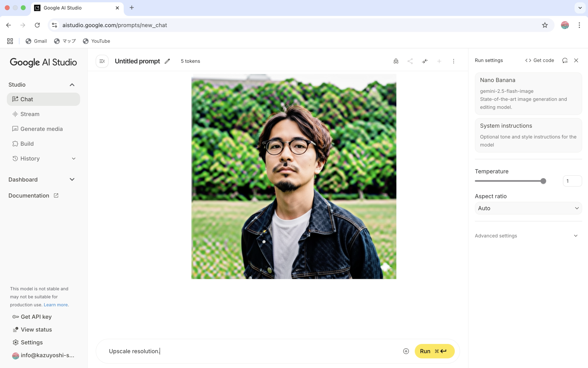
Task: View site information icon
Action: pos(54,25)
